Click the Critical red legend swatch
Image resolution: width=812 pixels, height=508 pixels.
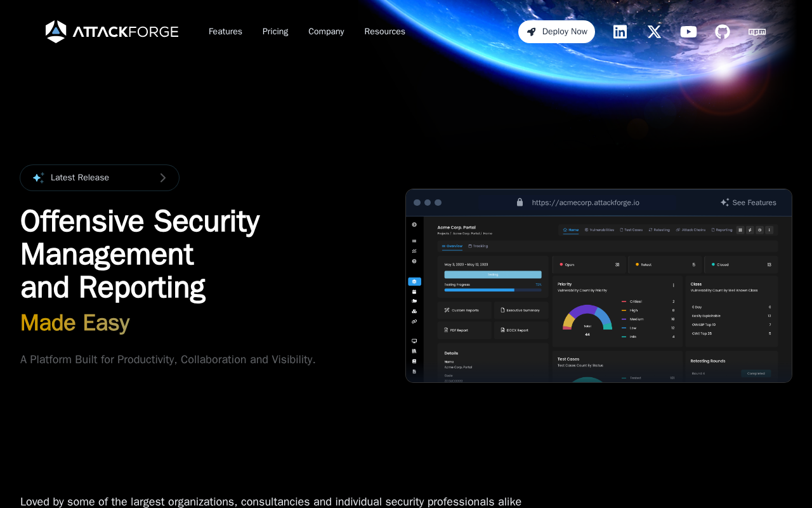624,302
